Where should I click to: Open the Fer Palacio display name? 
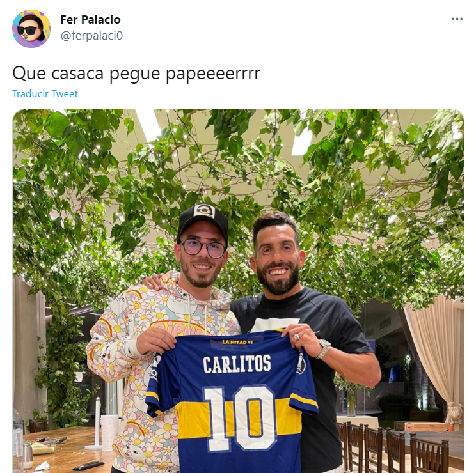(x=90, y=19)
